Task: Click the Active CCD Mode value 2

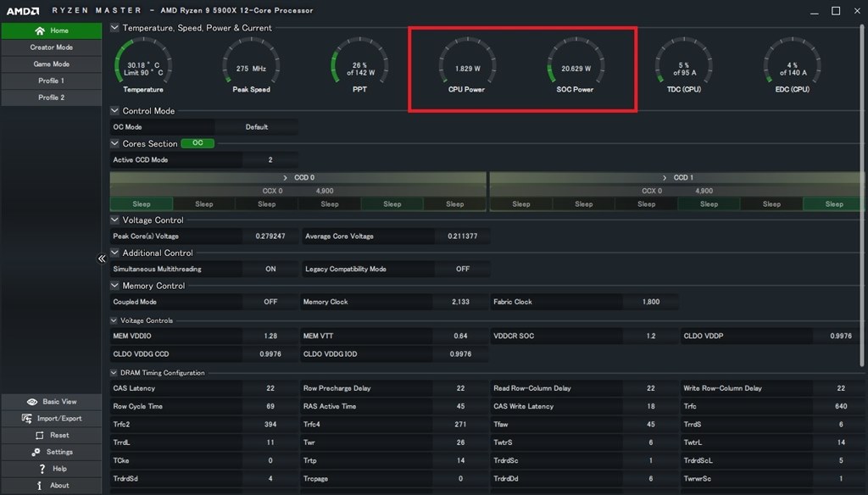Action: point(270,160)
